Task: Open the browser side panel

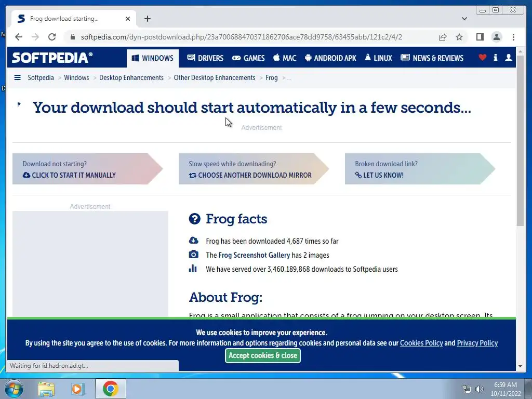Action: (480, 37)
